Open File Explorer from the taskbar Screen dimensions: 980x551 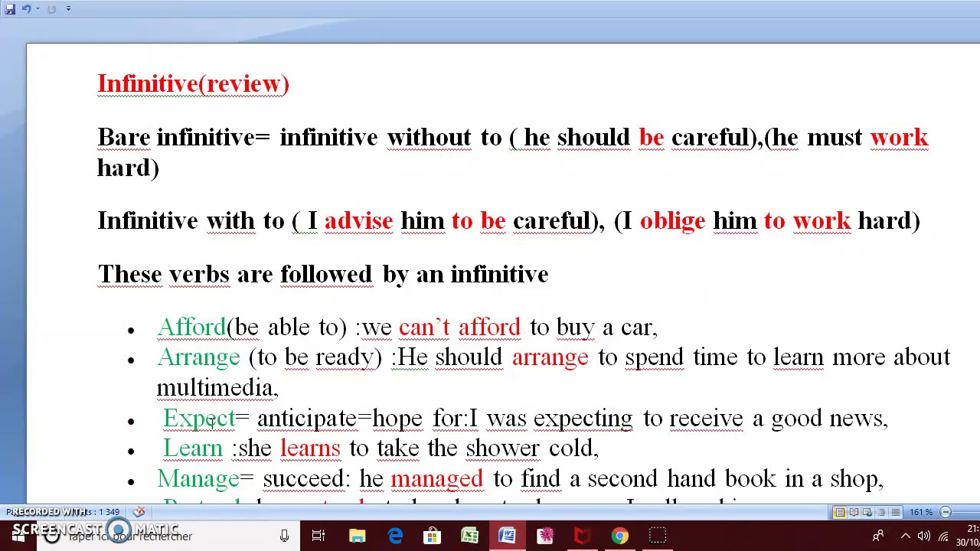pos(358,536)
